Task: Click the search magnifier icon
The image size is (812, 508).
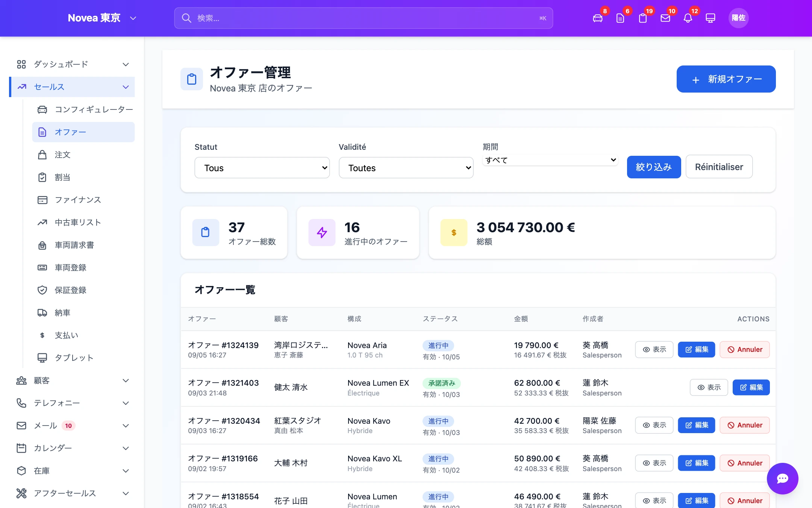Action: click(x=186, y=18)
